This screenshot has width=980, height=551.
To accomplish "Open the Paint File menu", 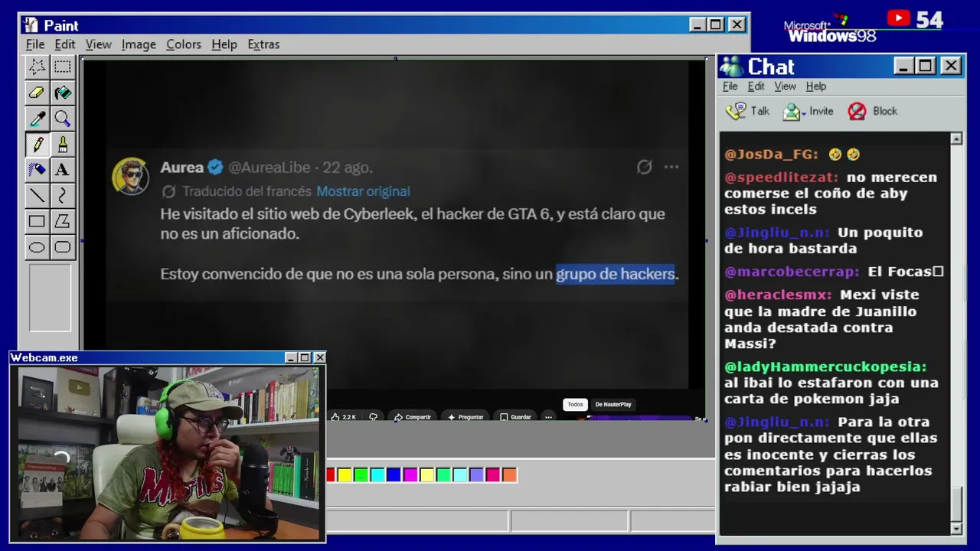I will tap(35, 44).
